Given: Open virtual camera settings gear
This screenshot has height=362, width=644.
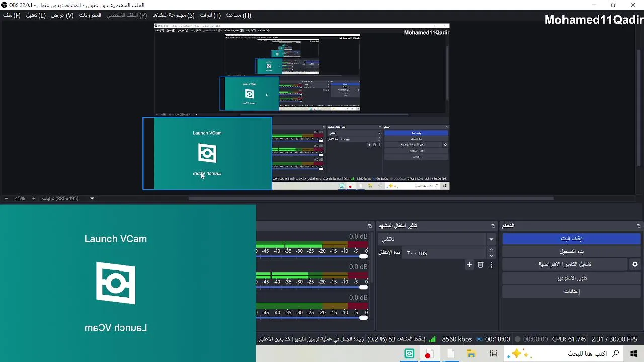Looking at the screenshot, I should [x=635, y=264].
